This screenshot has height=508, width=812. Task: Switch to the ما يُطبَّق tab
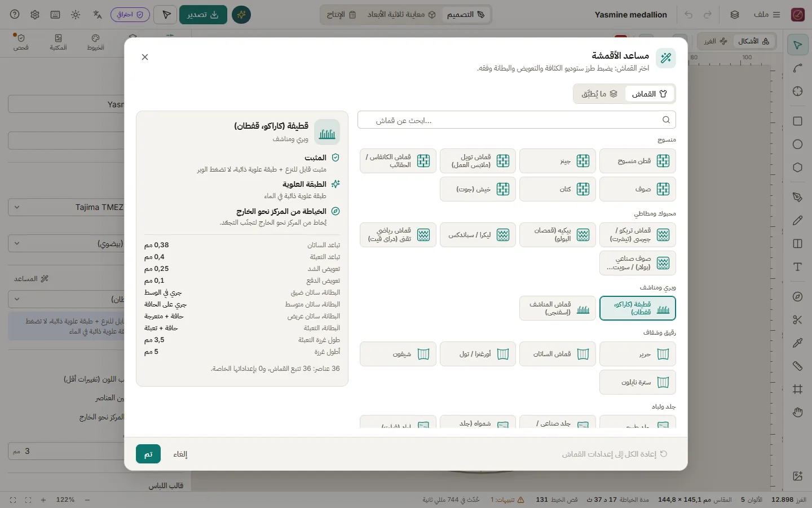pyautogui.click(x=599, y=94)
